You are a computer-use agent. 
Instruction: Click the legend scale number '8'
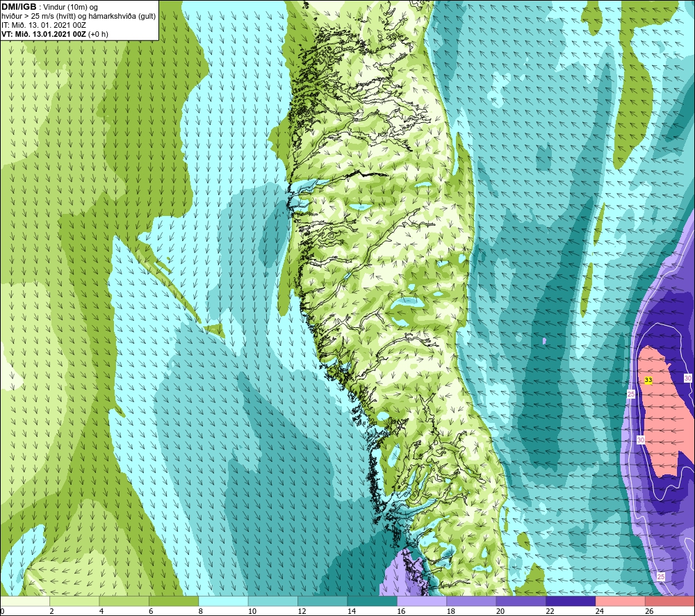[201, 612]
